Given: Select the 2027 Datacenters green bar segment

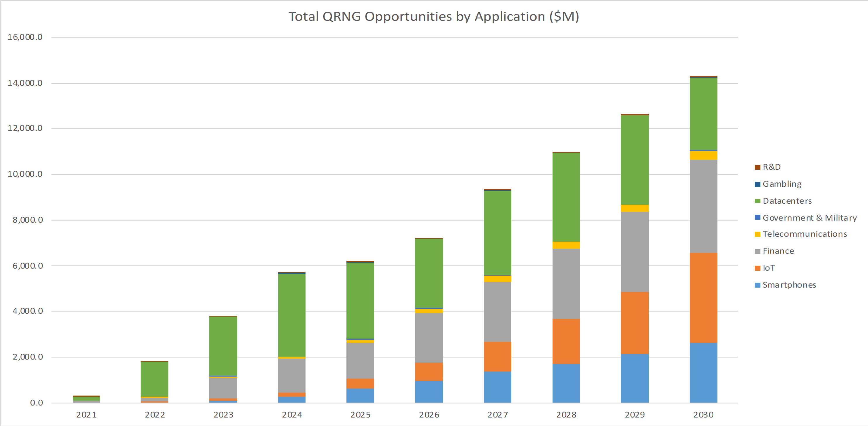Looking at the screenshot, I should pos(498,233).
